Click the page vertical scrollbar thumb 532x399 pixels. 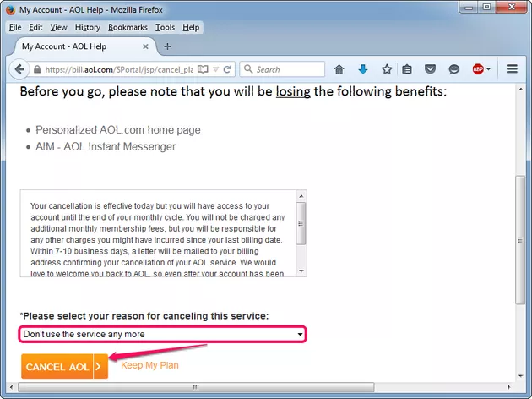(520, 240)
